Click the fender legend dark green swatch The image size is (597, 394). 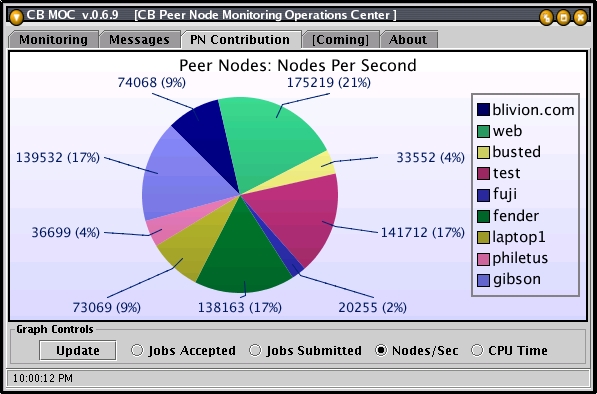[x=483, y=216]
